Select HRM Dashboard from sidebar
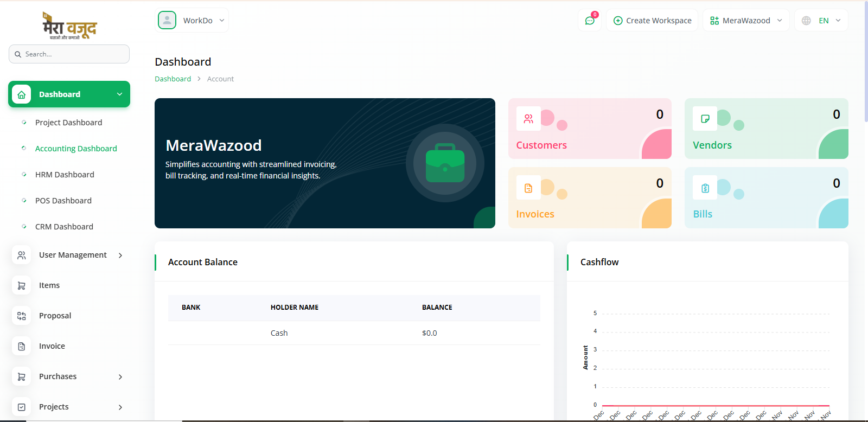 tap(65, 175)
